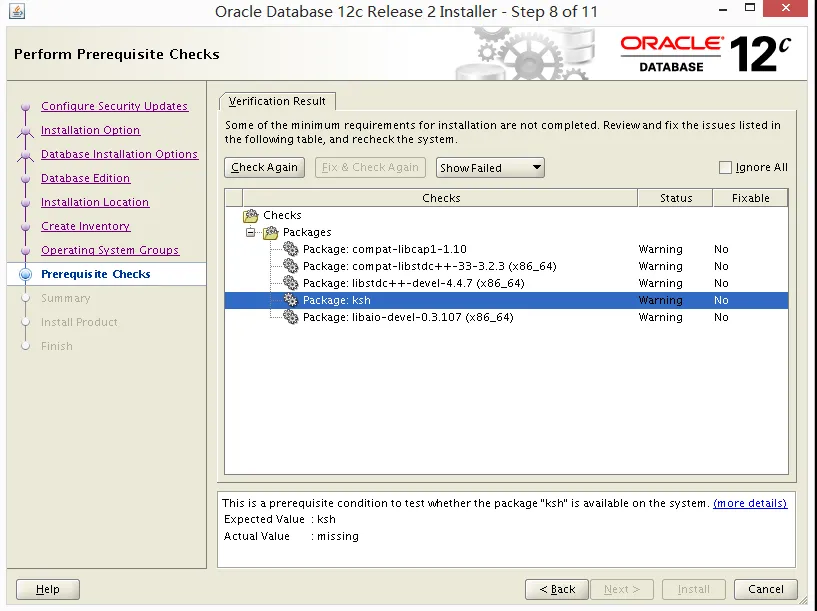
Task: Click the Summary step label
Action: 66,298
